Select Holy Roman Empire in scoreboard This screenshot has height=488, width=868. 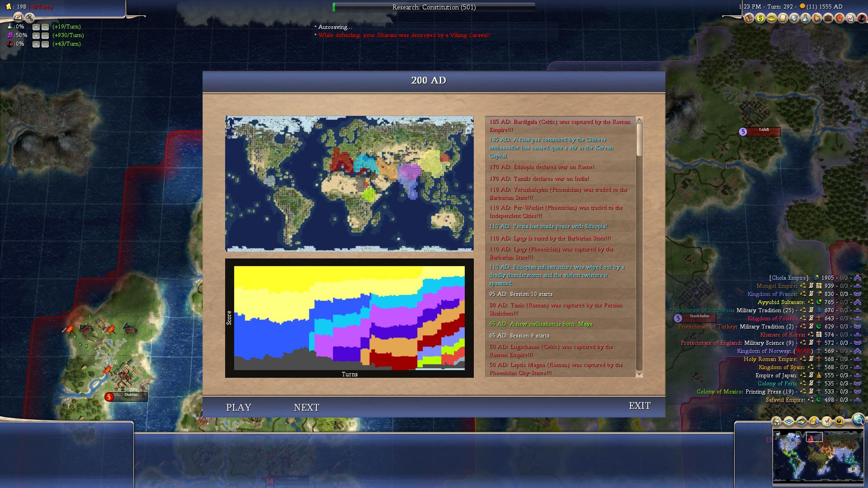click(770, 359)
